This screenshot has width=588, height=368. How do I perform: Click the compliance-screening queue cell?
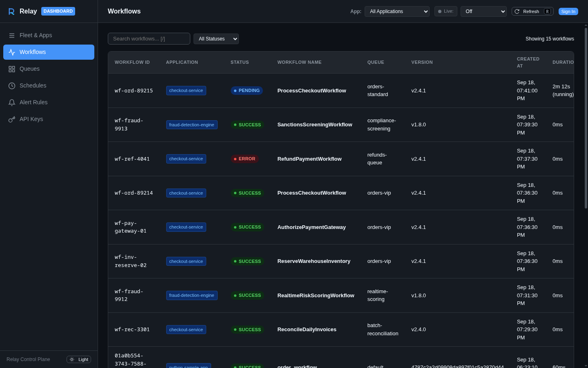click(382, 125)
